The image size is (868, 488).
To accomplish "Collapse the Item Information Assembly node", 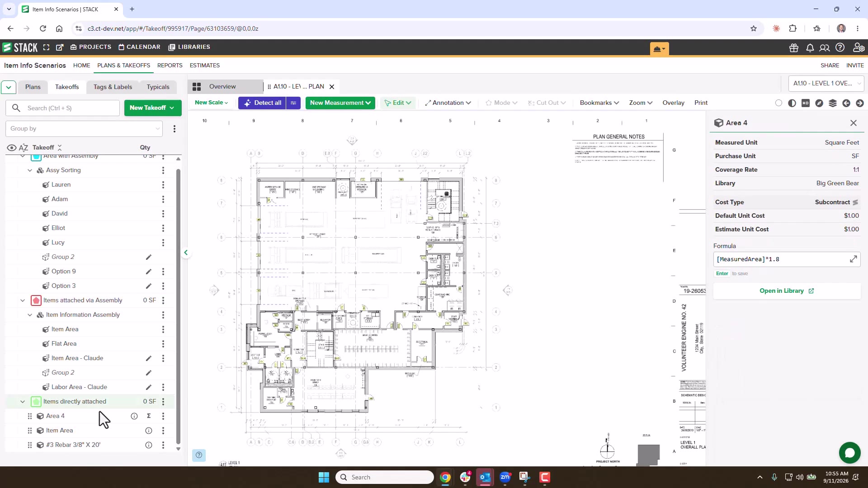I will (30, 315).
